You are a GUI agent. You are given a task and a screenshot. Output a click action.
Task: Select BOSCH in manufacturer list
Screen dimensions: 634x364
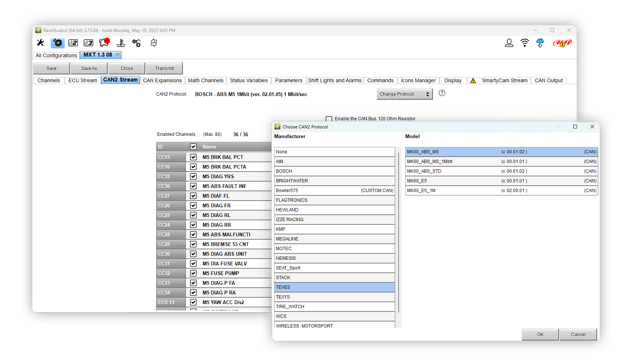point(335,171)
